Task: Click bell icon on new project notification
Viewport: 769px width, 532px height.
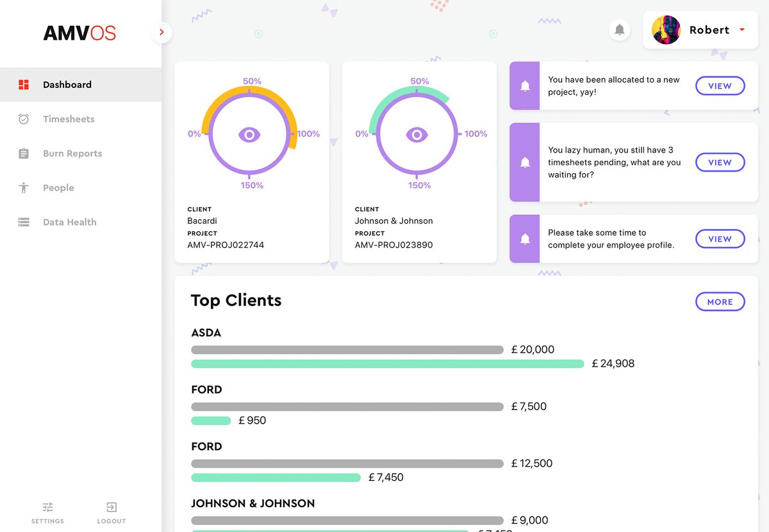Action: click(525, 86)
